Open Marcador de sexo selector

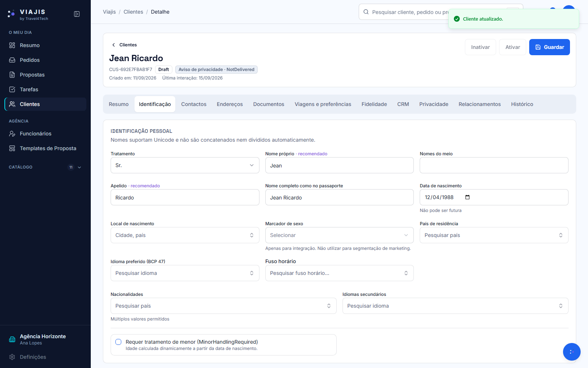tap(340, 235)
